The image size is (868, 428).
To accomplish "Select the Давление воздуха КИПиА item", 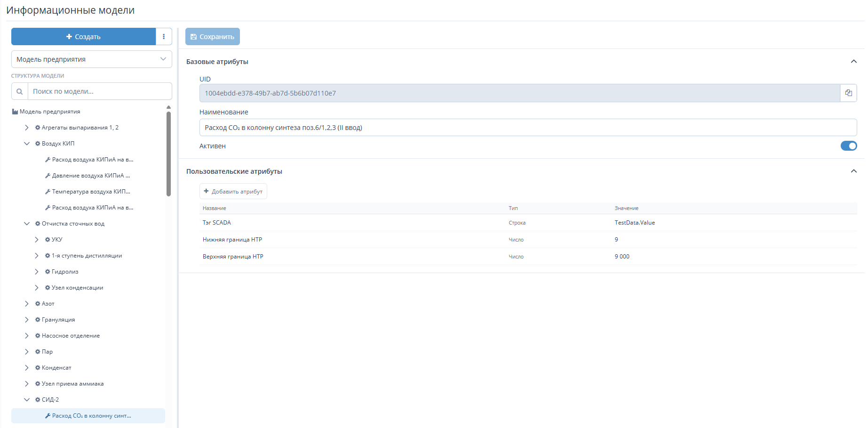I will 91,176.
